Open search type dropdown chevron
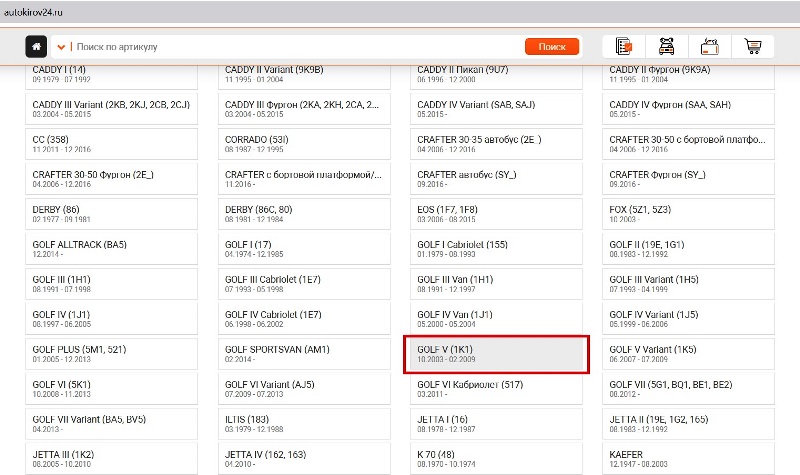The height and width of the screenshot is (475, 800). point(61,47)
